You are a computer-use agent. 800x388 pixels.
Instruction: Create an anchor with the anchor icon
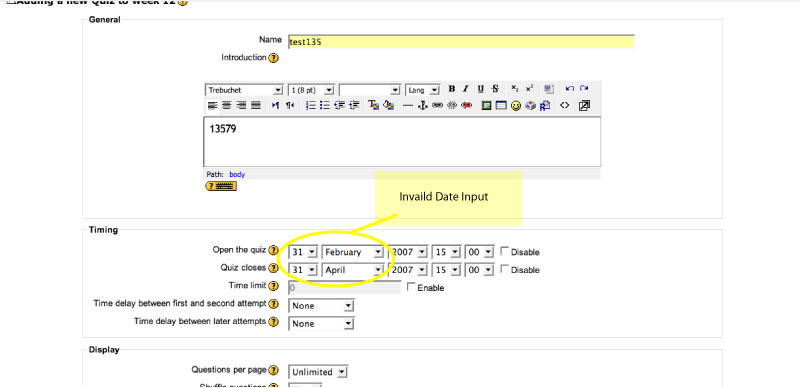point(422,105)
